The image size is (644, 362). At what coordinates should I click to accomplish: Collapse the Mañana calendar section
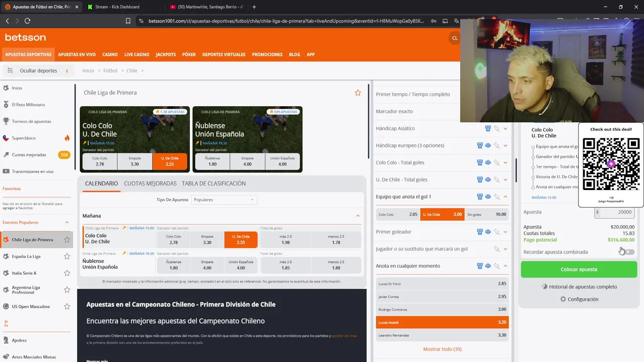pos(358,216)
